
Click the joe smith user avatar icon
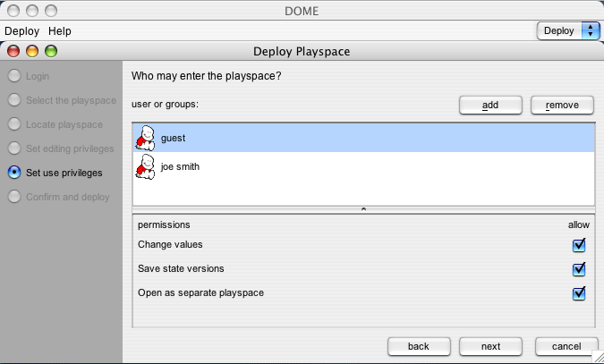pyautogui.click(x=145, y=166)
